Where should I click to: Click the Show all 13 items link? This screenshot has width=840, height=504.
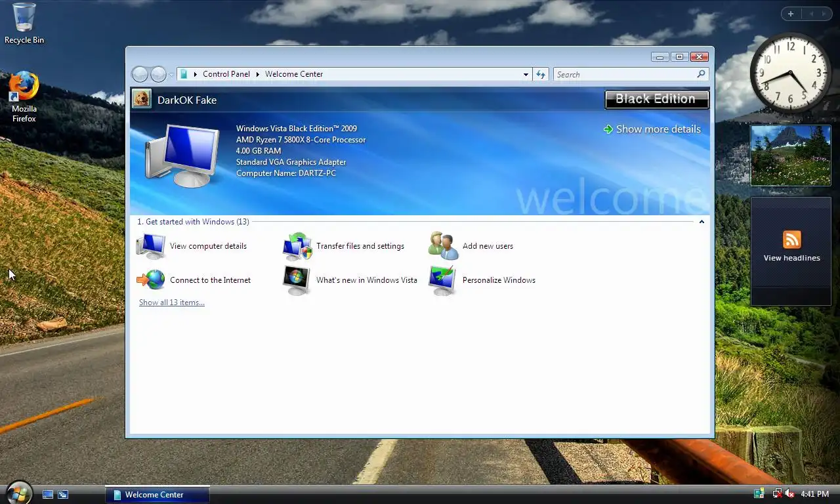[172, 303]
